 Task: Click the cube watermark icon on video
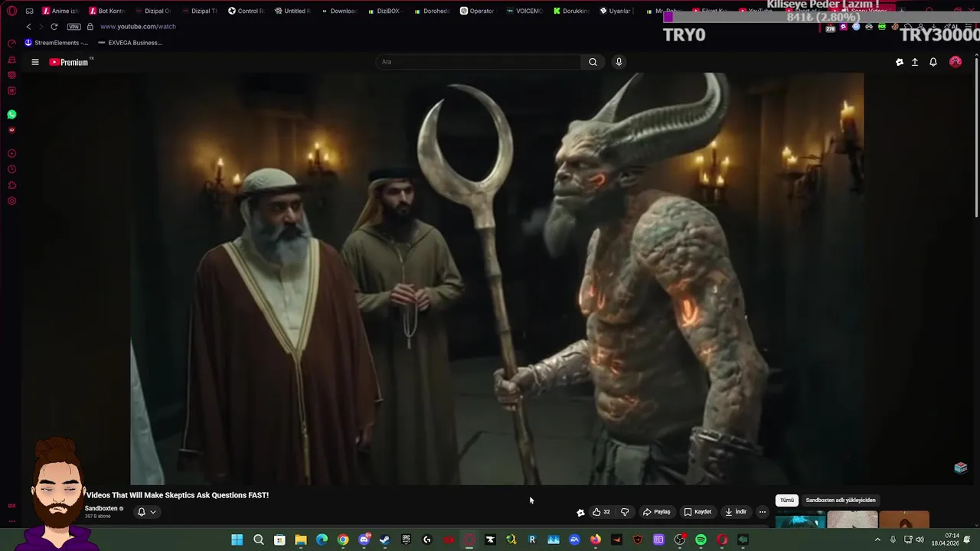961,468
